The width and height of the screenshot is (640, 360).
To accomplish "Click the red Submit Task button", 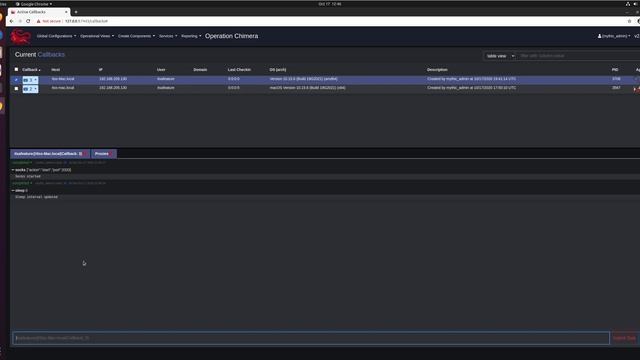I will tap(624, 338).
